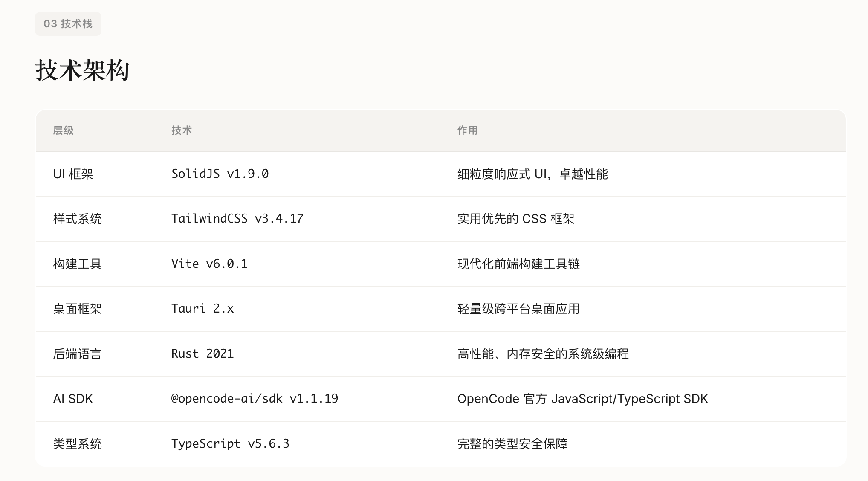The width and height of the screenshot is (868, 481).
Task: Click the 技术架构 page heading
Action: (x=82, y=70)
